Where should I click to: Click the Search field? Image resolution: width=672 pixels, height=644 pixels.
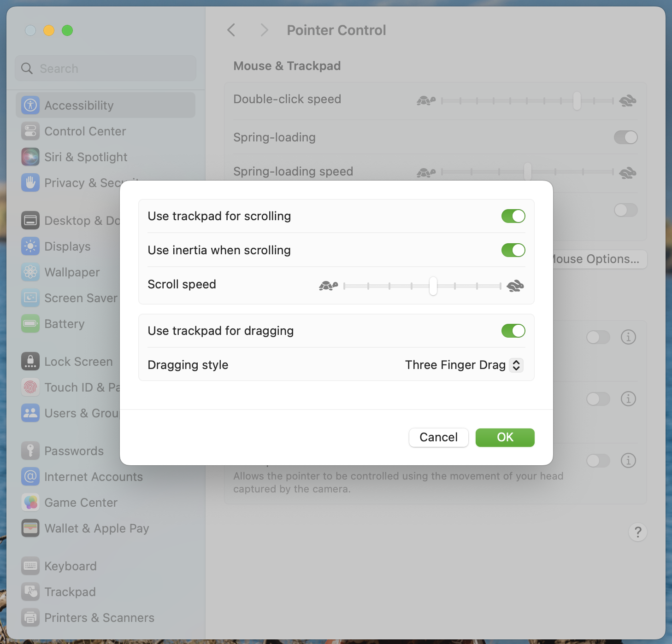pyautogui.click(x=106, y=69)
